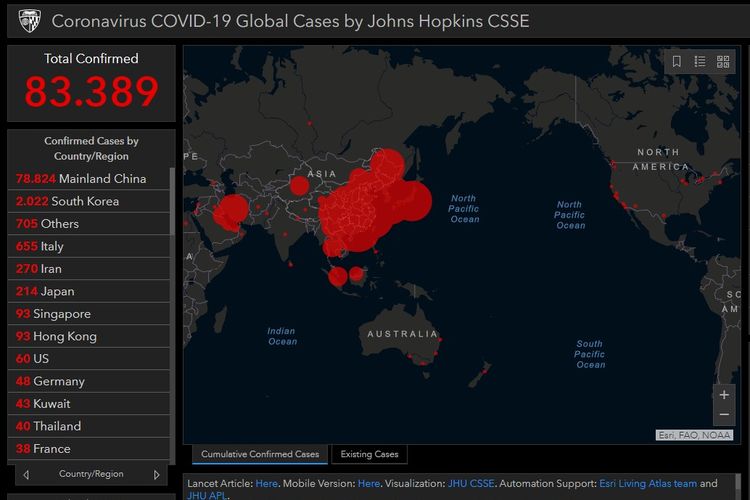Go to next Country/Region list page
750x500 pixels.
click(x=156, y=475)
